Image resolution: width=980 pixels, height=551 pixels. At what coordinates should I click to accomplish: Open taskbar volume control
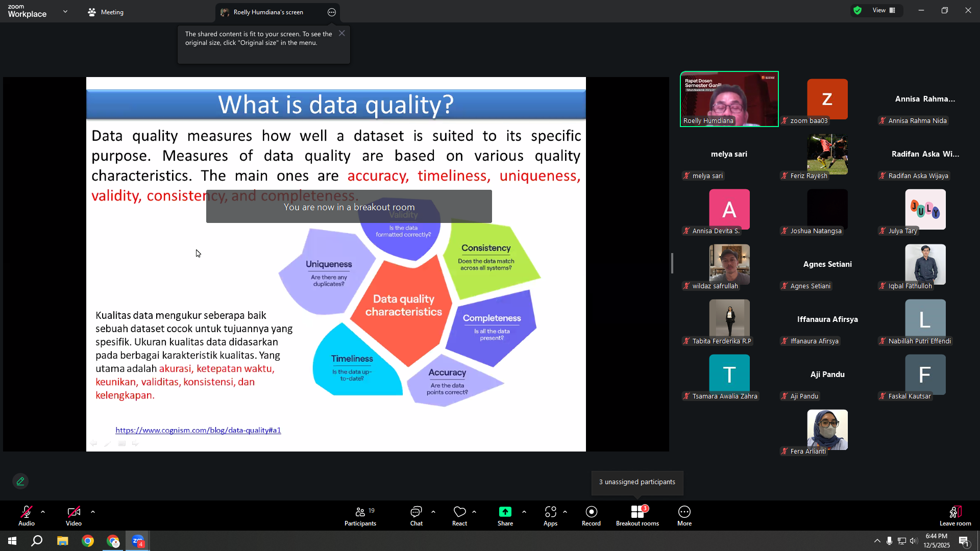pyautogui.click(x=914, y=541)
